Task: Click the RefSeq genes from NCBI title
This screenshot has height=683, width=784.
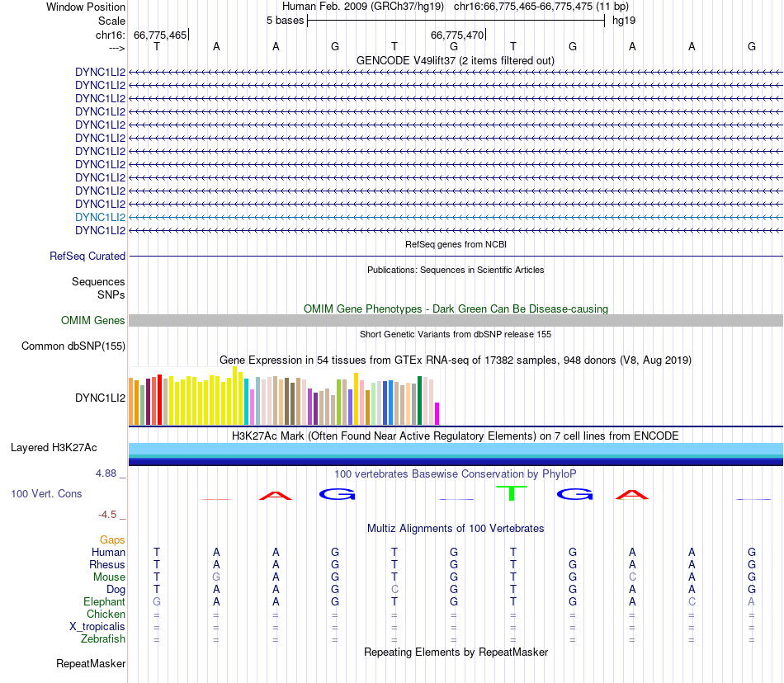Action: tap(456, 244)
